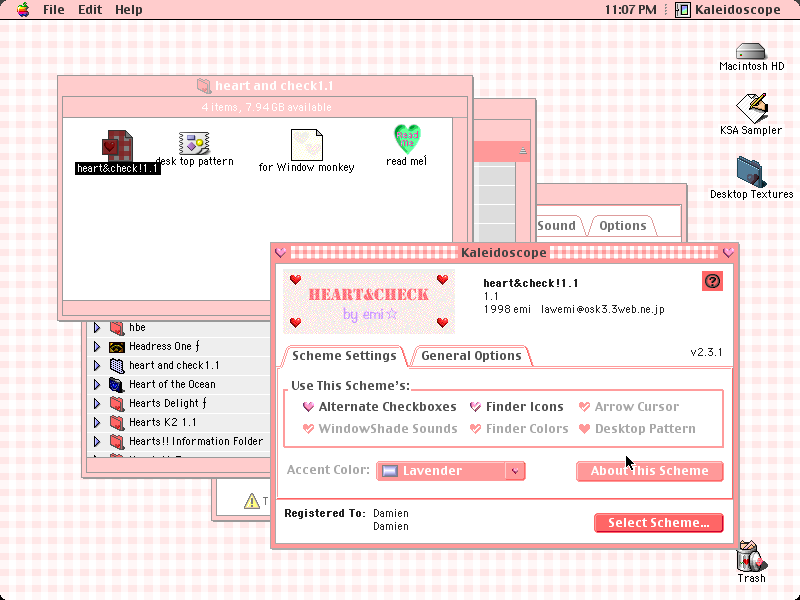This screenshot has width=800, height=600.
Task: Click the right heart box in the Kaleidoscope title bar
Action: [728, 253]
